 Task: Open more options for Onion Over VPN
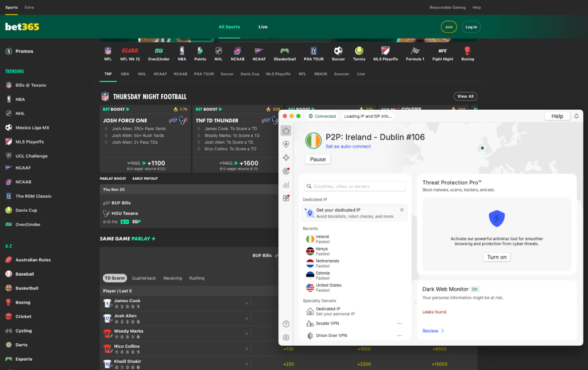pos(400,336)
